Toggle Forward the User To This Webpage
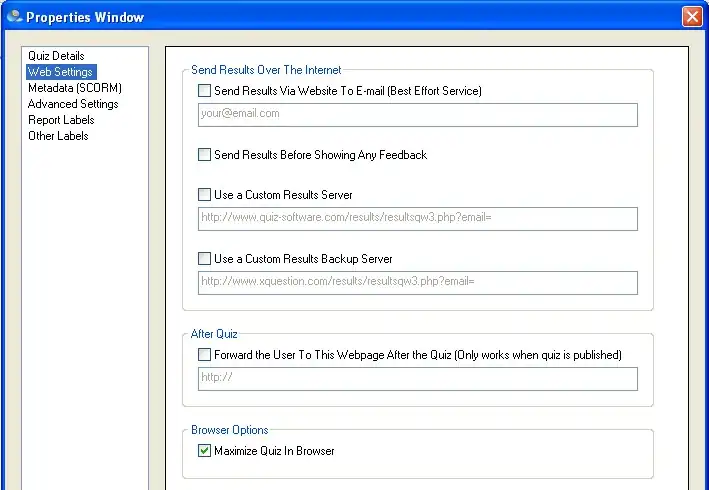Screen dimensions: 709x490 pos(205,355)
